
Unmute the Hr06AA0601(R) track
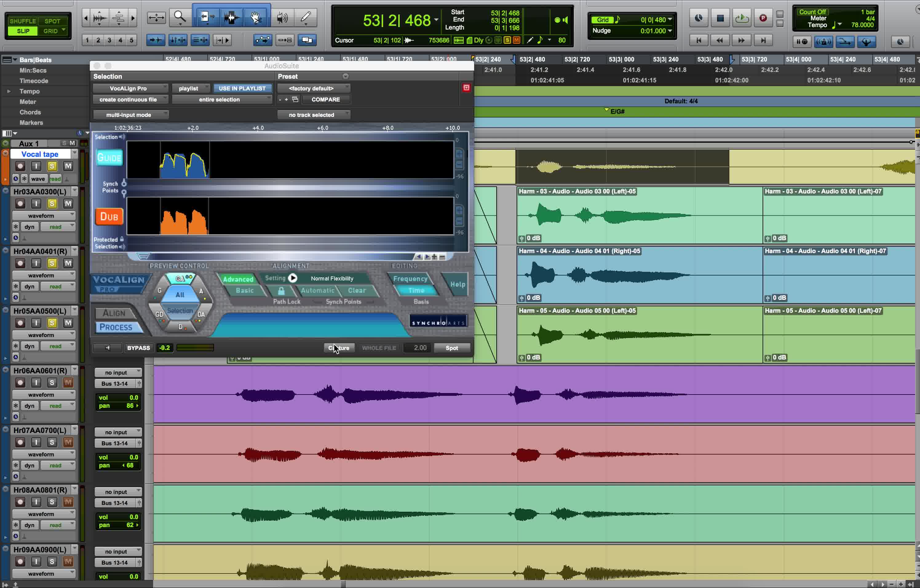pyautogui.click(x=68, y=383)
